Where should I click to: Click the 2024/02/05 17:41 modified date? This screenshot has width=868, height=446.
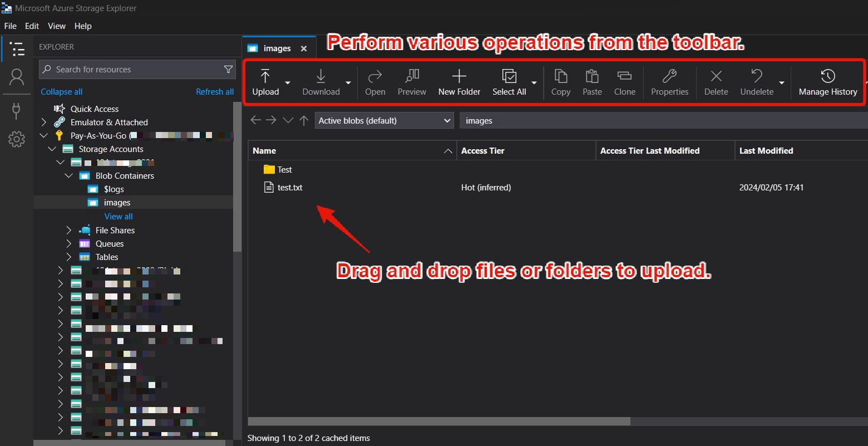pos(771,188)
